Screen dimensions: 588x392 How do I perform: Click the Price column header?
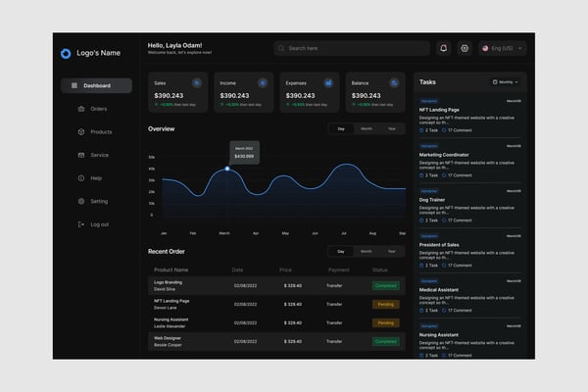click(285, 269)
